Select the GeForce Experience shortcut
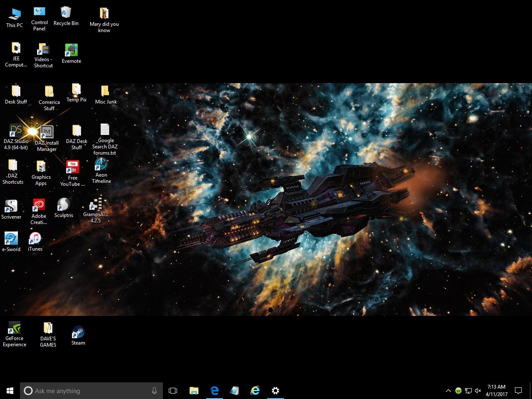Image resolution: width=532 pixels, height=399 pixels. [15, 334]
